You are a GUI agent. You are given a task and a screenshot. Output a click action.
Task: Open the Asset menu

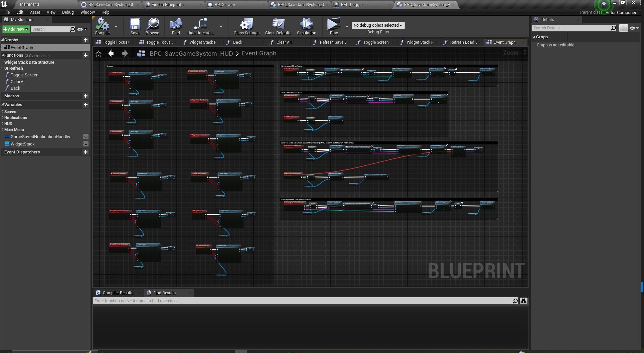35,12
